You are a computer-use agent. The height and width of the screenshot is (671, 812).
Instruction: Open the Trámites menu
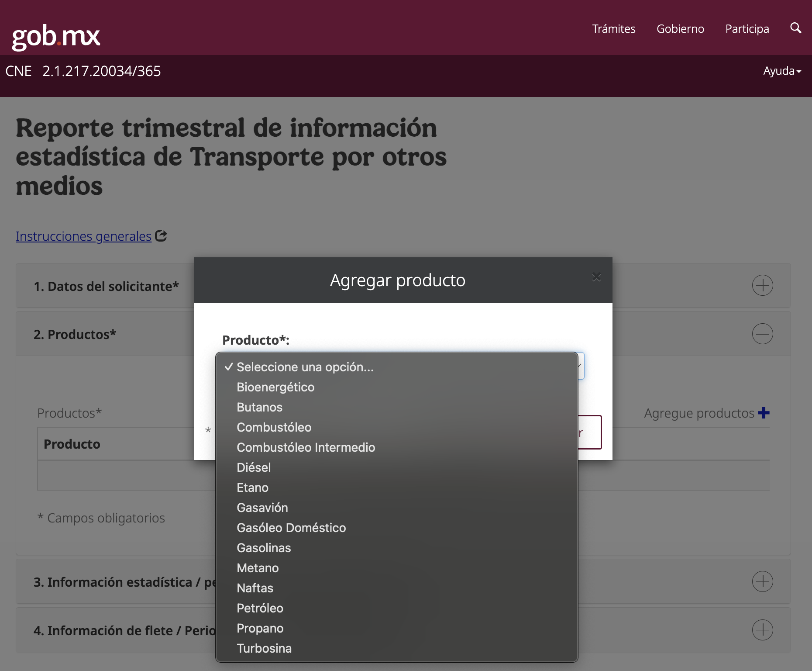tap(613, 29)
